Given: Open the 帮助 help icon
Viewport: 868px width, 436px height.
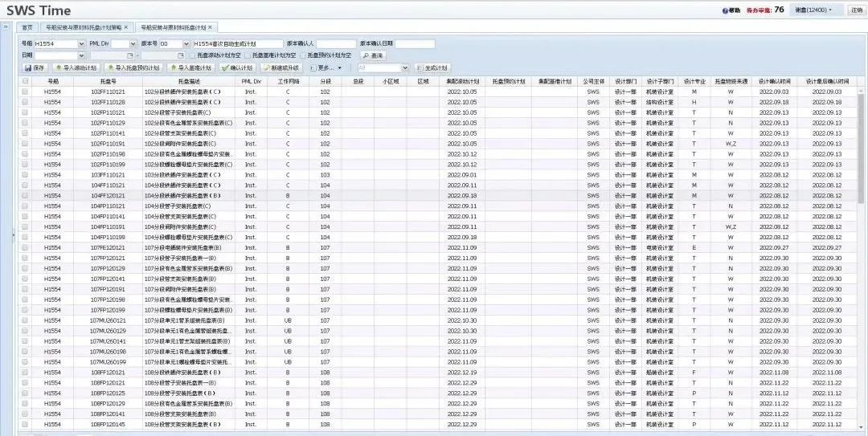Looking at the screenshot, I should click(726, 10).
